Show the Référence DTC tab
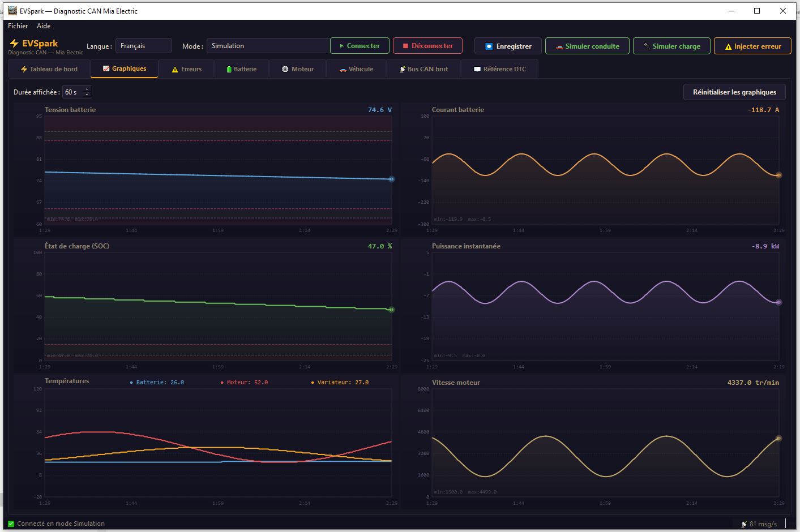This screenshot has width=800, height=532. pos(499,69)
